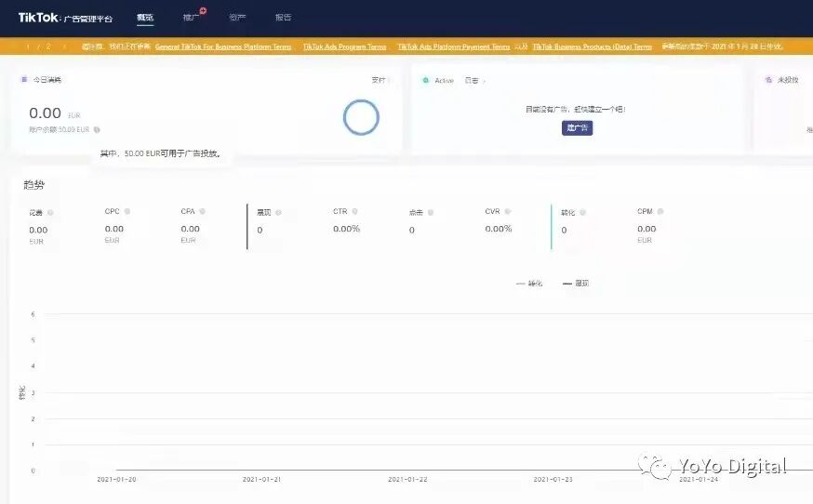Open TikTok Business Products (Data) Terms link
Screen dimensions: 813x504
(593, 46)
